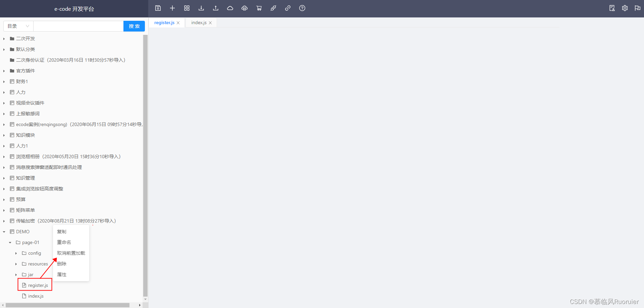Select 集成浏览按钮高度调整 tree item
This screenshot has width=644, height=308.
click(x=40, y=189)
